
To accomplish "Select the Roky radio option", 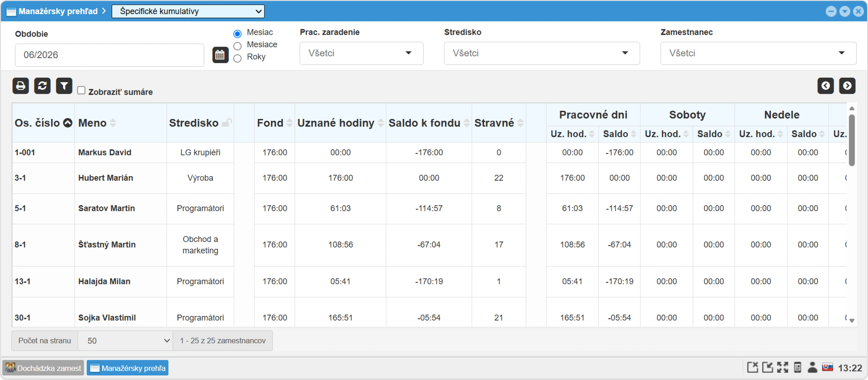I will 238,58.
